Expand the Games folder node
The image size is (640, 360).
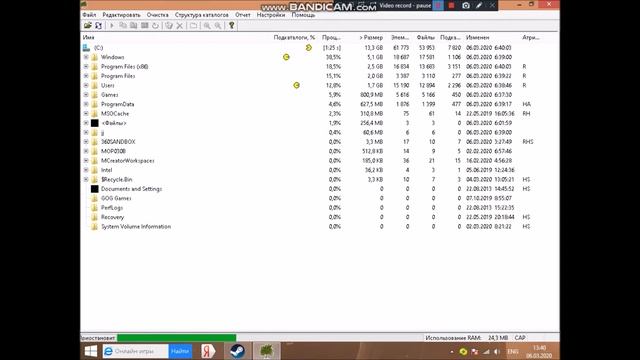[x=86, y=95]
